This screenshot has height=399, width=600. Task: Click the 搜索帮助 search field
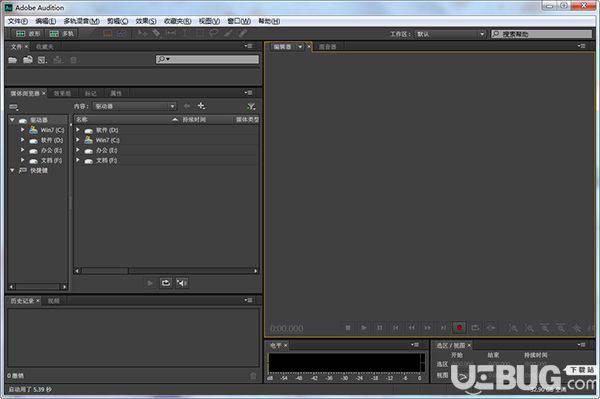tap(541, 34)
